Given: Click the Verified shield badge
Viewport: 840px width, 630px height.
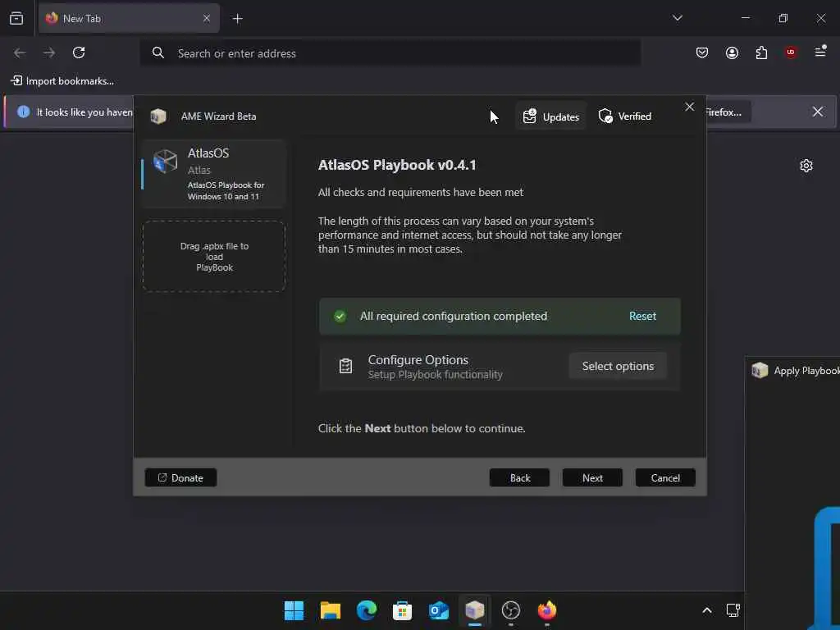Looking at the screenshot, I should pyautogui.click(x=624, y=116).
